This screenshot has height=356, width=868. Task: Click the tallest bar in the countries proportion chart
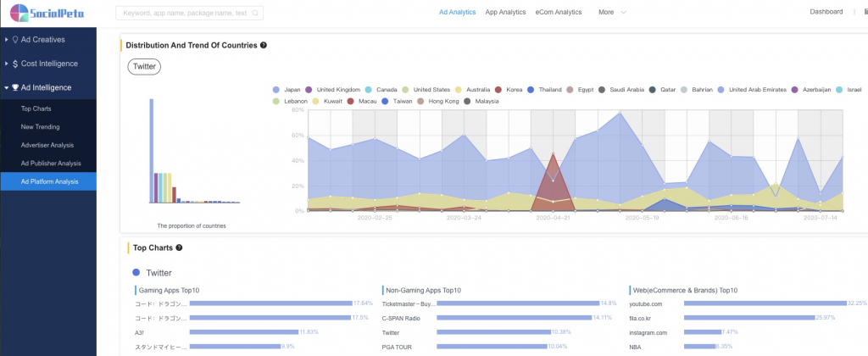(151, 151)
